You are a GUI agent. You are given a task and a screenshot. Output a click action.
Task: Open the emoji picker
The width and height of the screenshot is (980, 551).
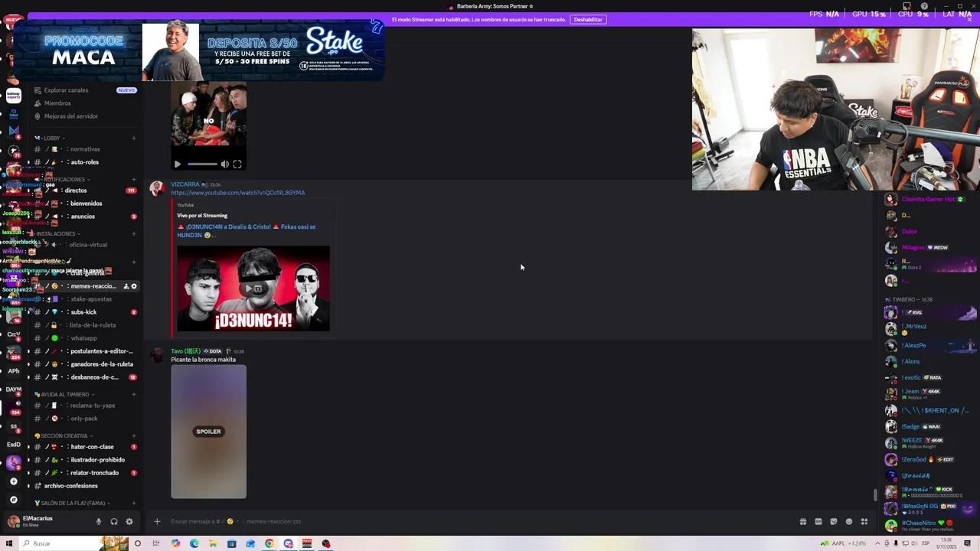(x=849, y=522)
